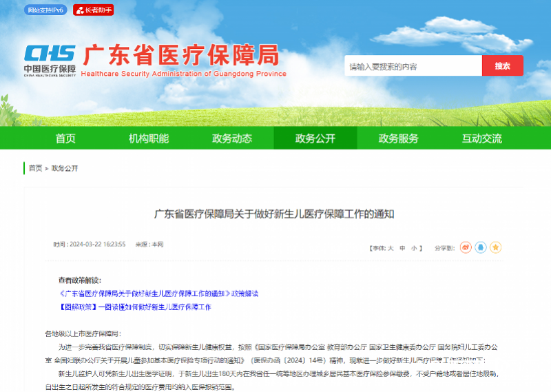Open the 政策解读 policy interpretation link
The image size is (551, 392).
click(x=159, y=293)
